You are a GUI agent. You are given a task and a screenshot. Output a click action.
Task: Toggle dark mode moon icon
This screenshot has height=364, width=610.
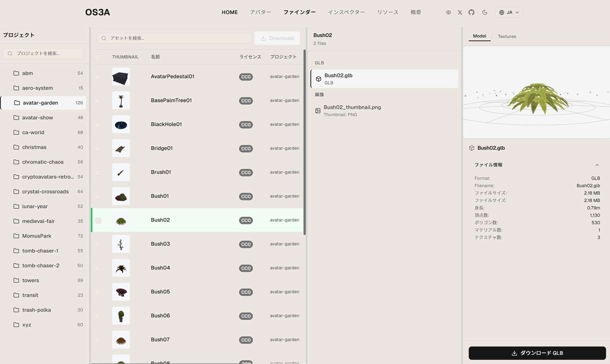coord(485,12)
